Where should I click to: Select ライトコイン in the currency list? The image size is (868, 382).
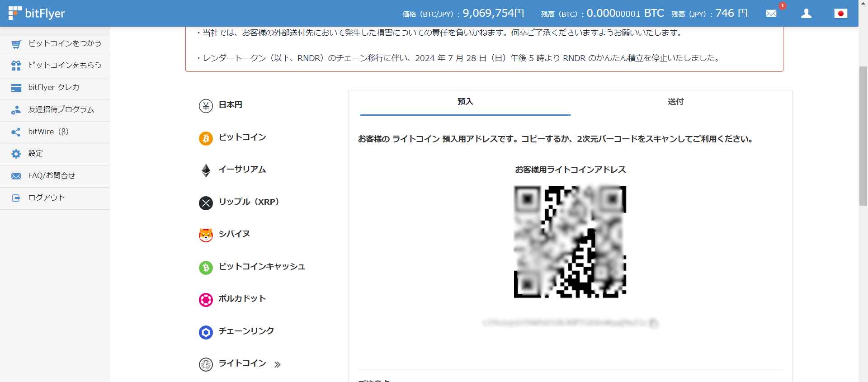pos(242,363)
